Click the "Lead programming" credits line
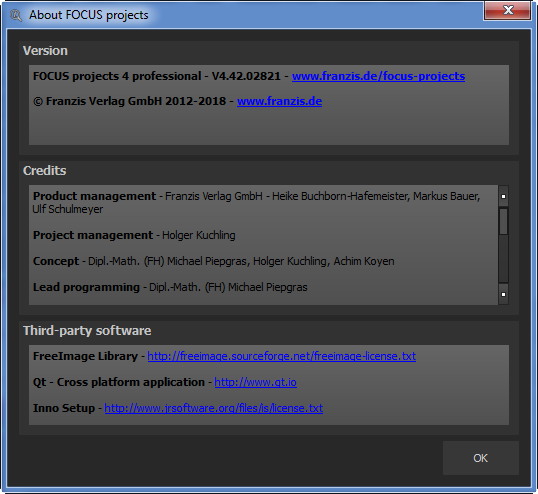The width and height of the screenshot is (538, 494). [170, 287]
